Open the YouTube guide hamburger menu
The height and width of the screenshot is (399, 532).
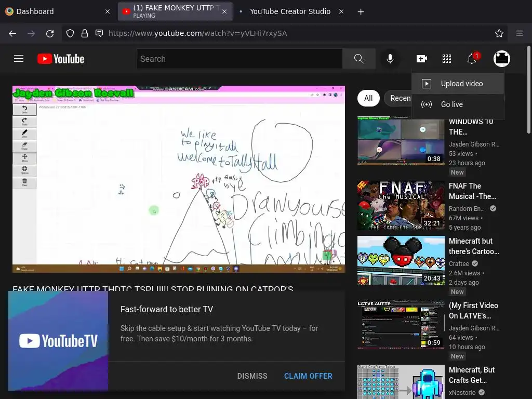[x=19, y=59]
